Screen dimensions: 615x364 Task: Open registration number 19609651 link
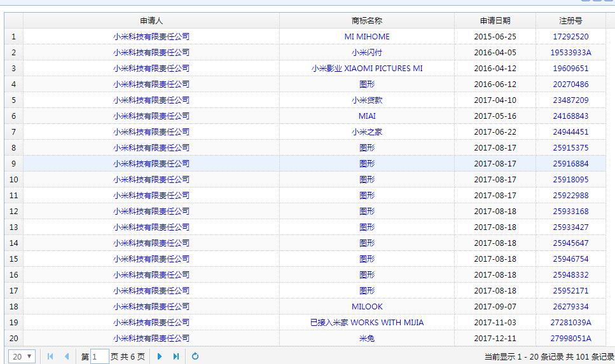point(570,69)
